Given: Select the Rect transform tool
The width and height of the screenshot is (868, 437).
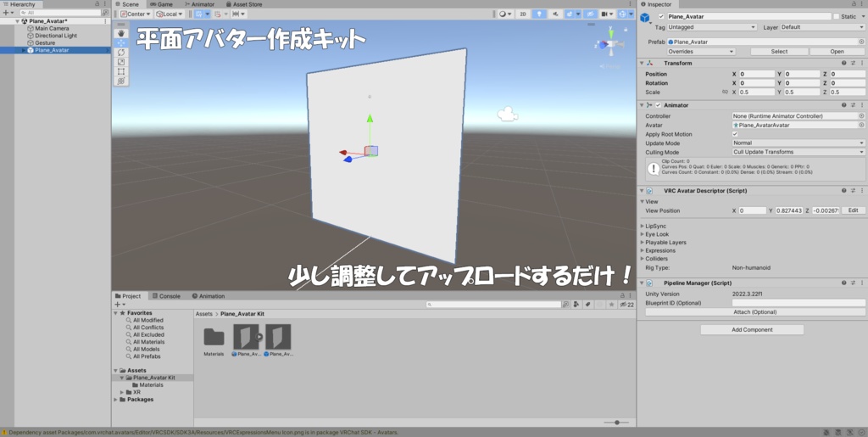Looking at the screenshot, I should click(120, 71).
